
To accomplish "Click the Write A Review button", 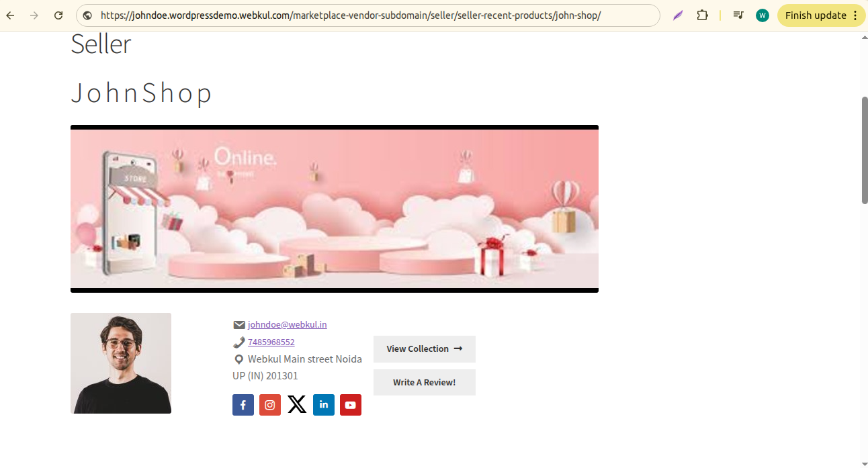I will tap(424, 382).
